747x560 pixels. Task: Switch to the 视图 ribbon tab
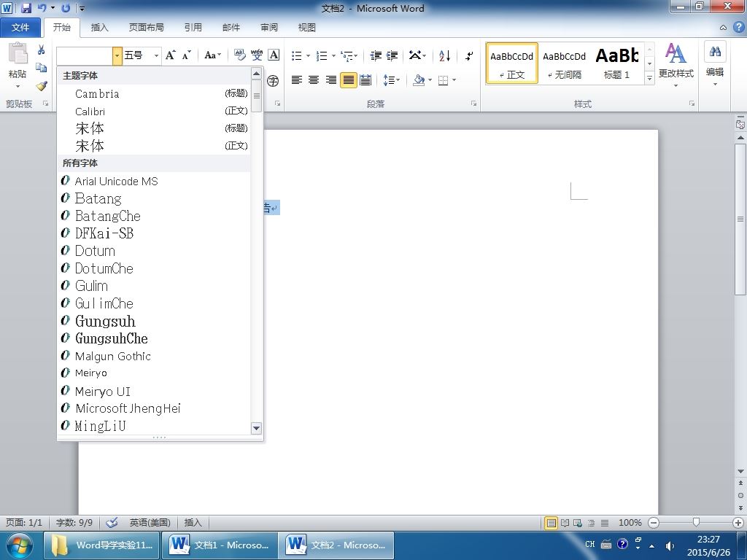point(307,28)
